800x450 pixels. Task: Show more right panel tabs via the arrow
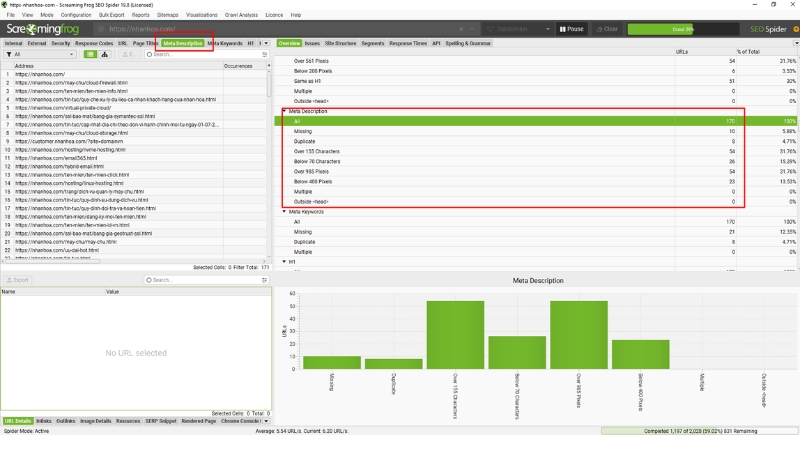pos(796,43)
